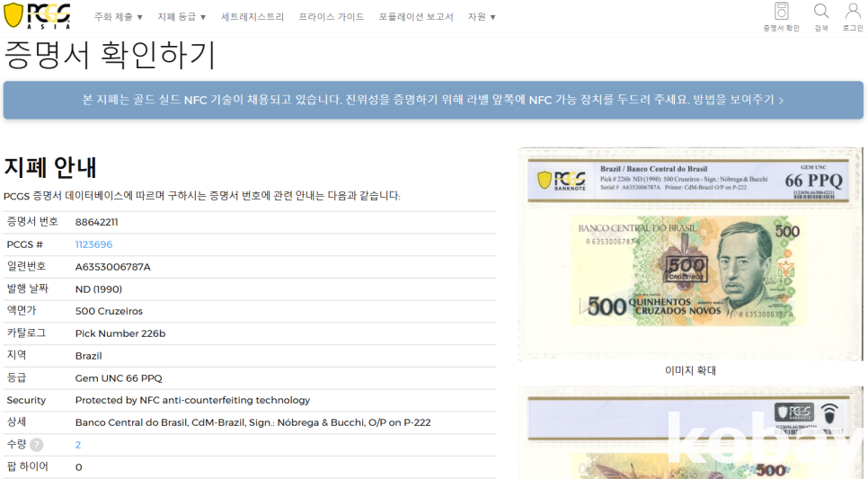The image size is (868, 479).
Task: Open the 세트레지스트리 menu item
Action: click(252, 17)
